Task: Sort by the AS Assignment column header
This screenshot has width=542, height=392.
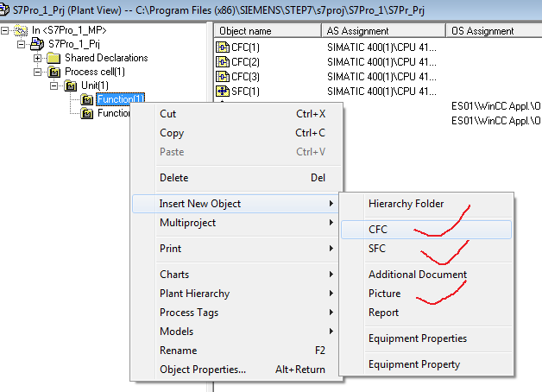Action: click(x=383, y=31)
